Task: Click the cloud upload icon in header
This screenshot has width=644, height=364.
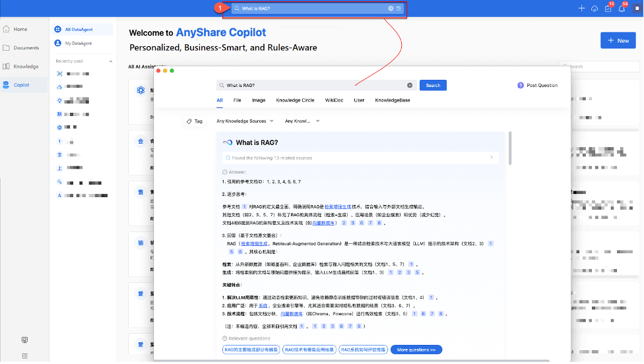Action: (595, 9)
